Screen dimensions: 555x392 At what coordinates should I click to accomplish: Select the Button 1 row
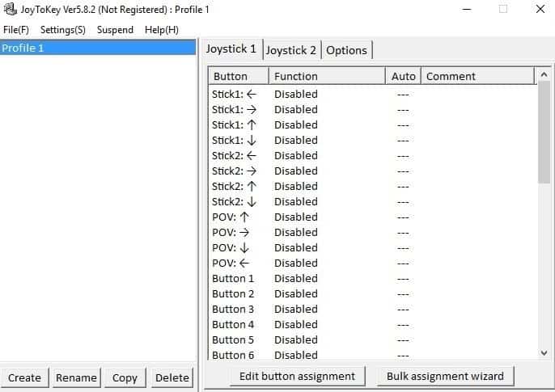(x=373, y=279)
